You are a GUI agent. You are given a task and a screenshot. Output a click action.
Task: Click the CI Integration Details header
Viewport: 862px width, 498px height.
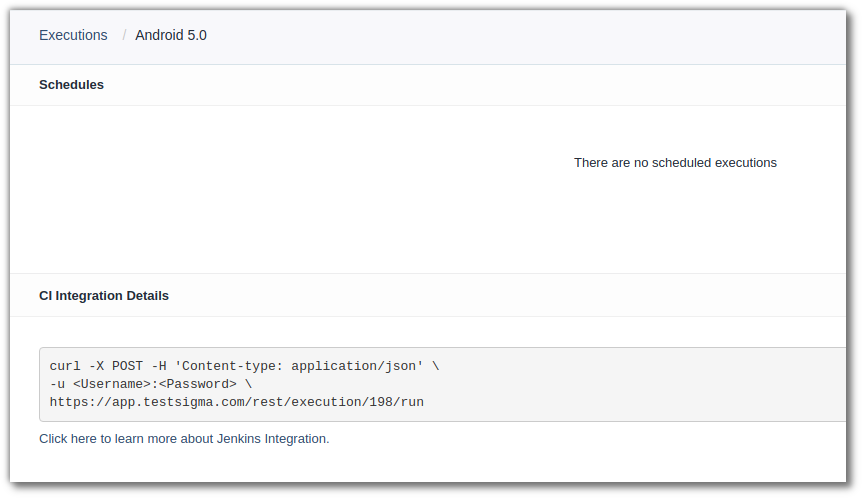tap(104, 296)
